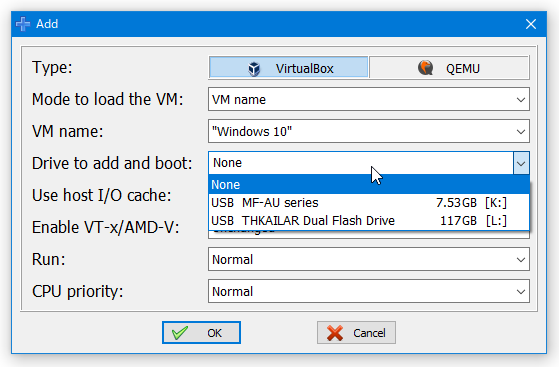Click the VM name: label

[67, 131]
